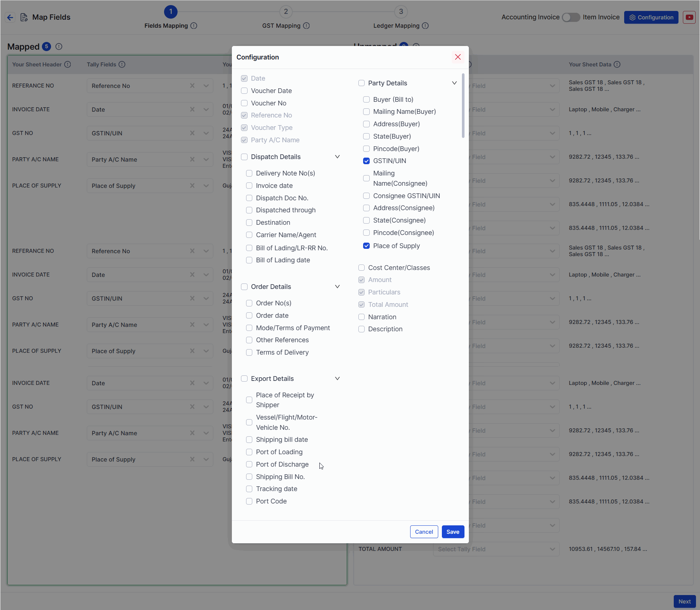Check the Shipping Bill No. checkbox
The height and width of the screenshot is (610, 700).
(249, 477)
